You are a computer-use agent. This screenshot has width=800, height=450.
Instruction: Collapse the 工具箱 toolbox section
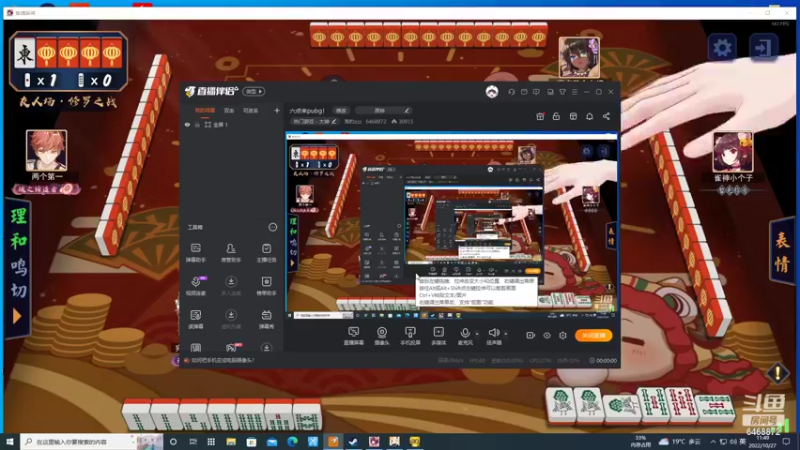click(x=272, y=227)
